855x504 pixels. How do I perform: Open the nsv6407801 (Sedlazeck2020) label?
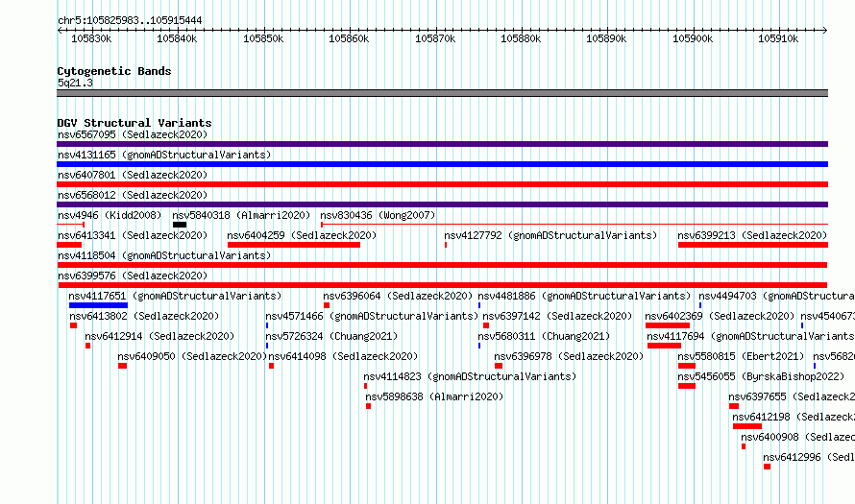133,175
